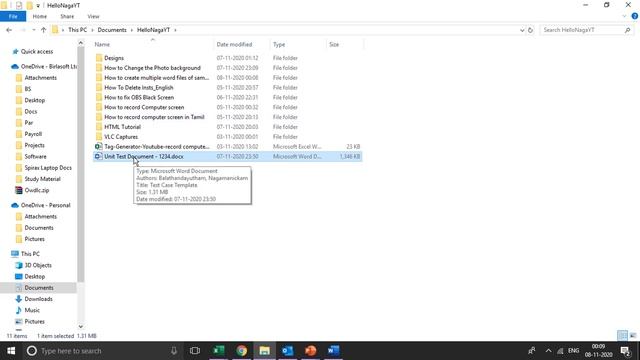Open the Share ribbon tab
This screenshot has height=360, width=640.
point(67,16)
